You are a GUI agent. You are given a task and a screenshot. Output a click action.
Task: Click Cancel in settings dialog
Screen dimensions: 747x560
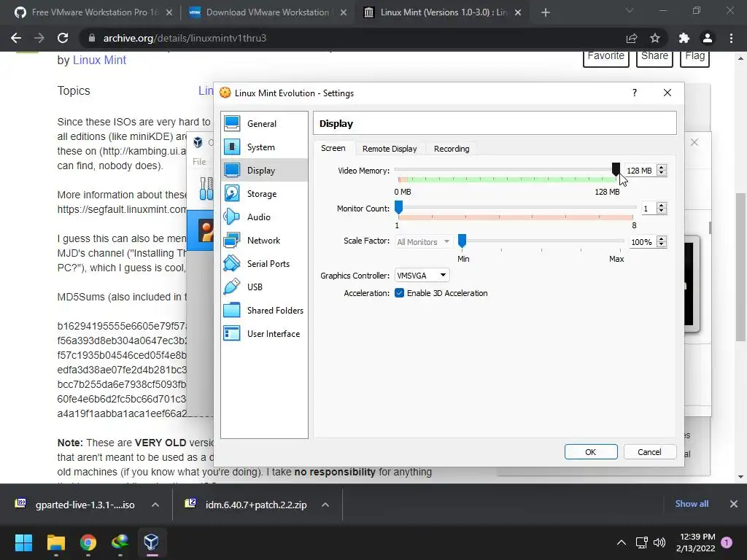(649, 452)
